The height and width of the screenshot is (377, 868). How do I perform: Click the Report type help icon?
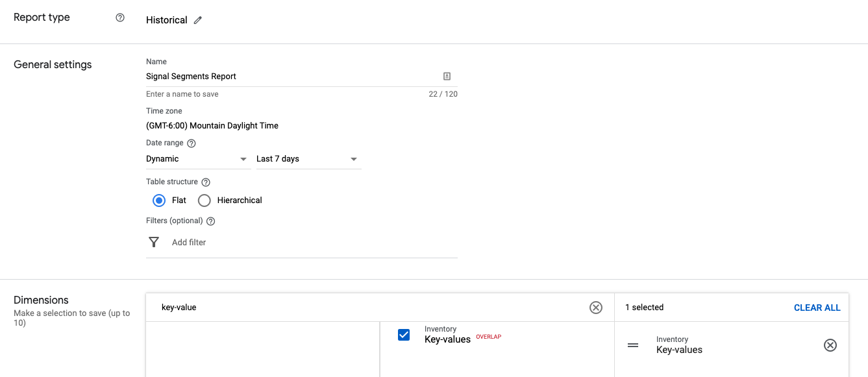(120, 18)
